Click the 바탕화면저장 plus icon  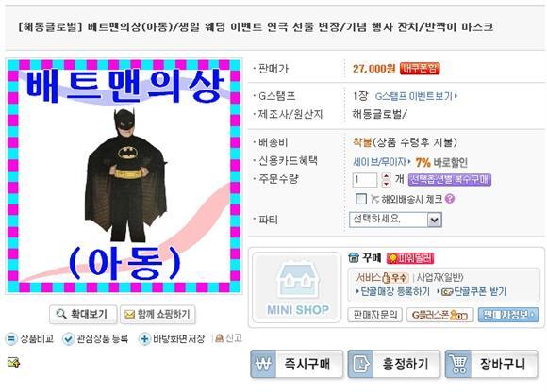tap(144, 338)
